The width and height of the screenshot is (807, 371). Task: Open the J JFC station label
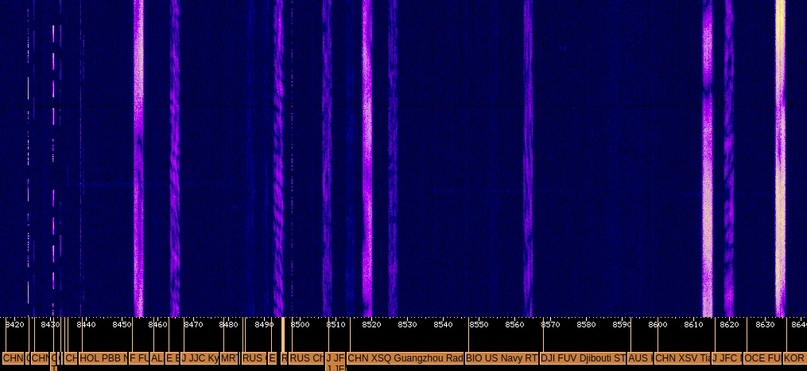727,358
